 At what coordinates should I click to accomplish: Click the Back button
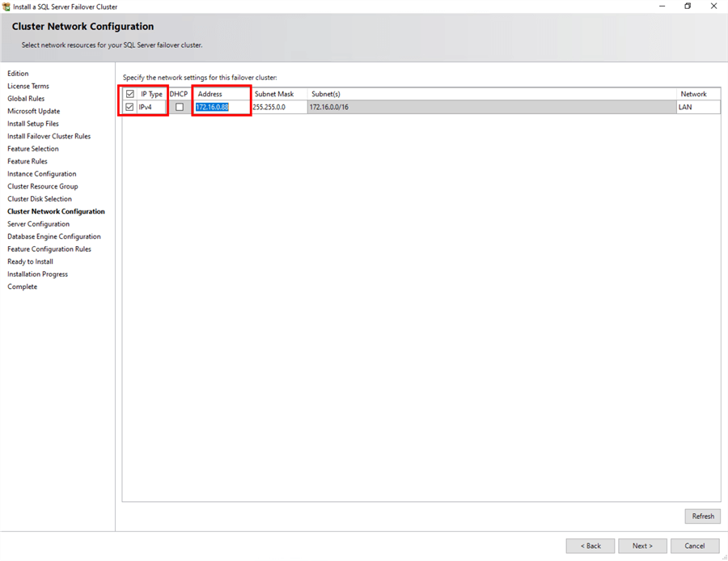tap(590, 546)
